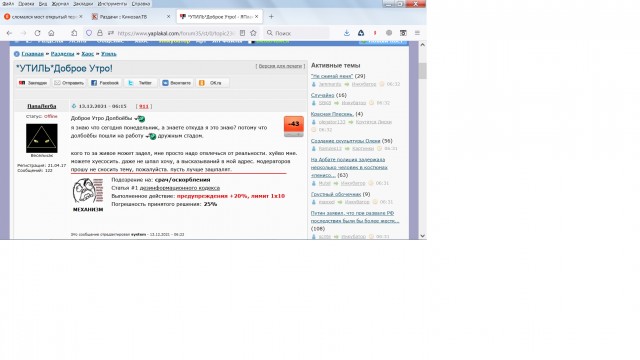Open the Закладки menu
The height and width of the screenshot is (360, 640).
pyautogui.click(x=83, y=4)
